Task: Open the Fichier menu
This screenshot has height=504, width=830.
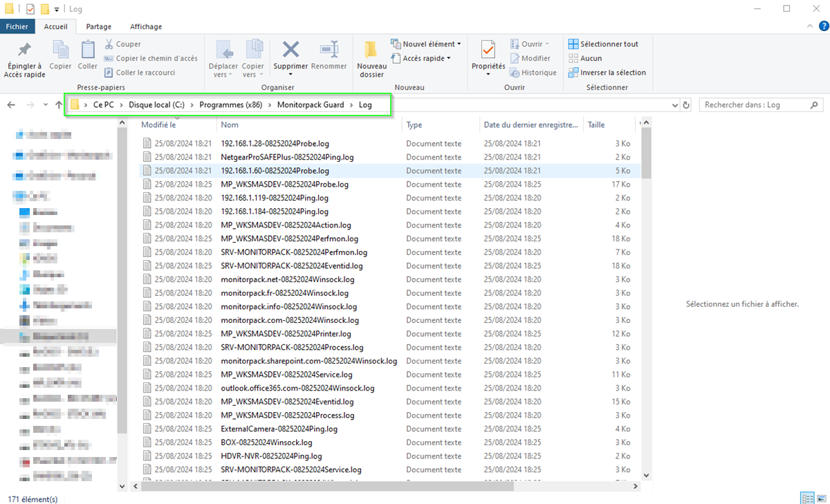Action: [x=17, y=26]
